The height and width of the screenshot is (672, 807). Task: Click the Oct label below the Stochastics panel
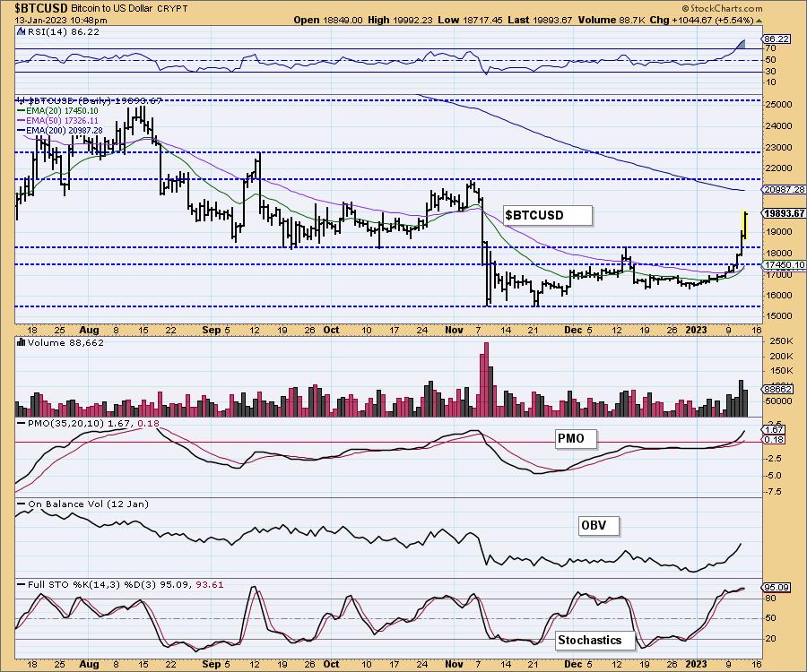(x=331, y=664)
